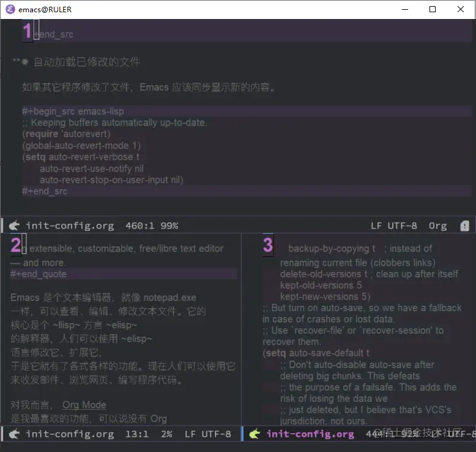Click the paragraph starting 如果其它程序修改了文件
476x452 pixels.
149,87
